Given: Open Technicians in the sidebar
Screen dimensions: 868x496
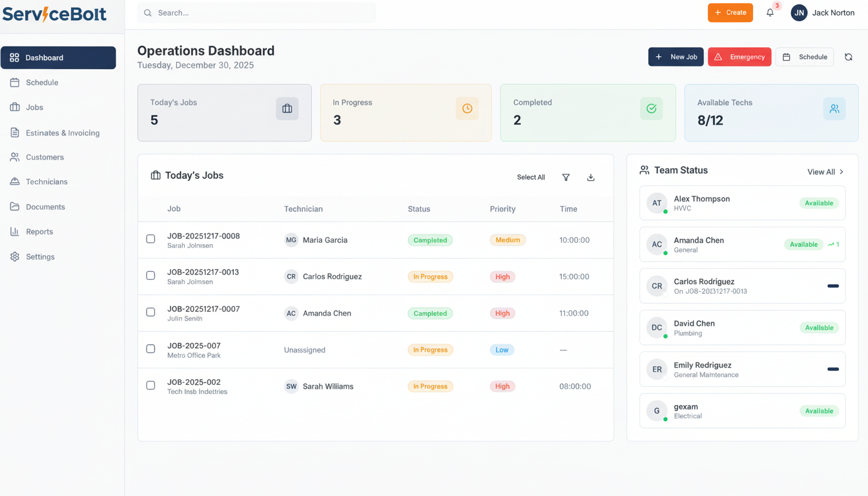Looking at the screenshot, I should tap(46, 182).
